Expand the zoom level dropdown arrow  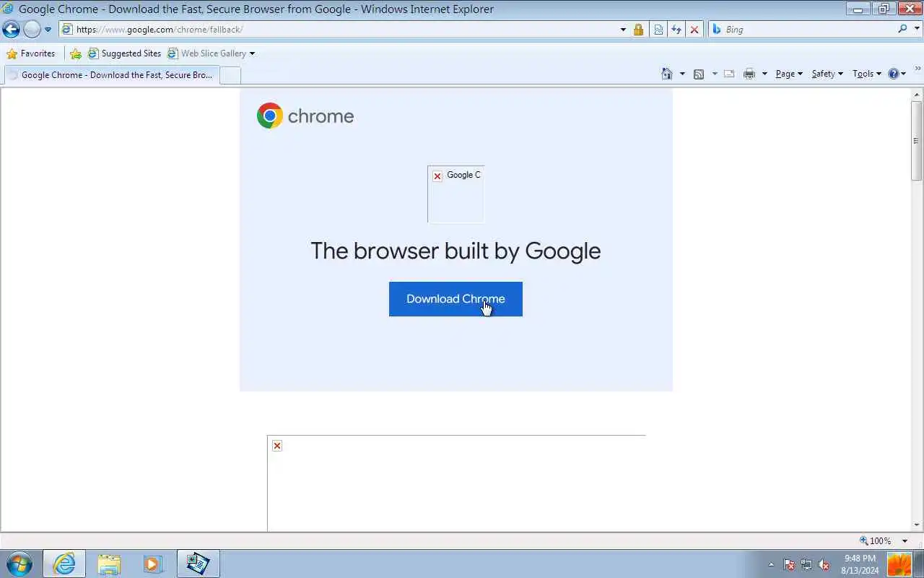905,540
